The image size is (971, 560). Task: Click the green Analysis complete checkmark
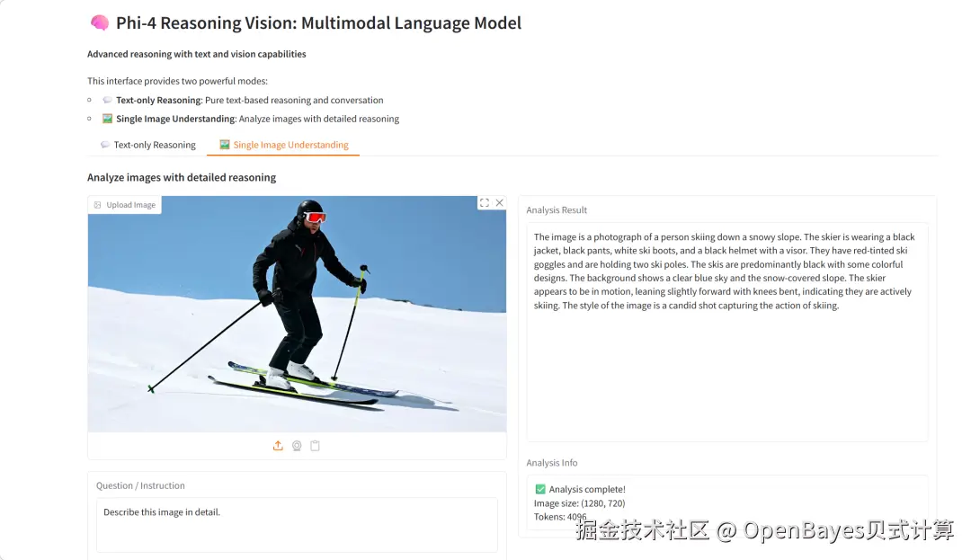pos(540,489)
